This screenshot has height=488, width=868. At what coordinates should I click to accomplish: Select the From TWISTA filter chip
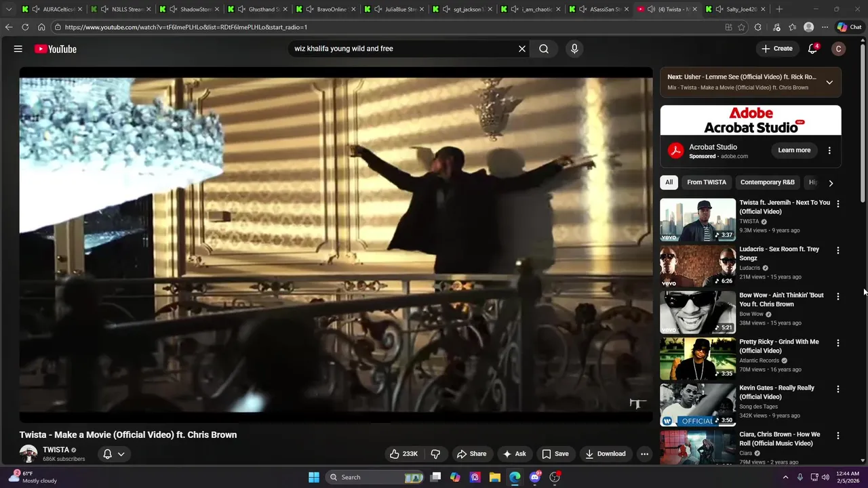(x=706, y=182)
